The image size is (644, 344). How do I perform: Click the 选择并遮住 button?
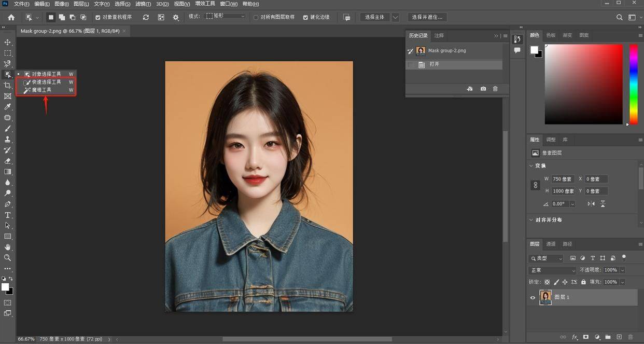pos(427,17)
